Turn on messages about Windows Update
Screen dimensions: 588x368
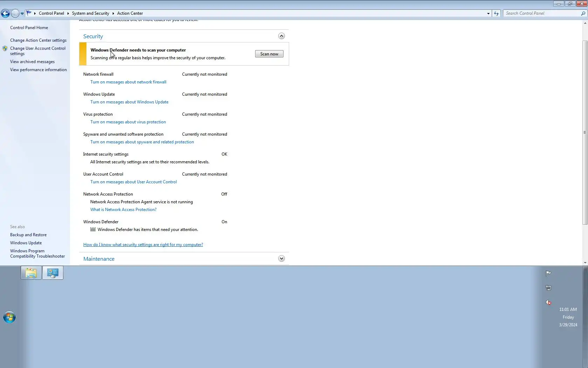[129, 102]
